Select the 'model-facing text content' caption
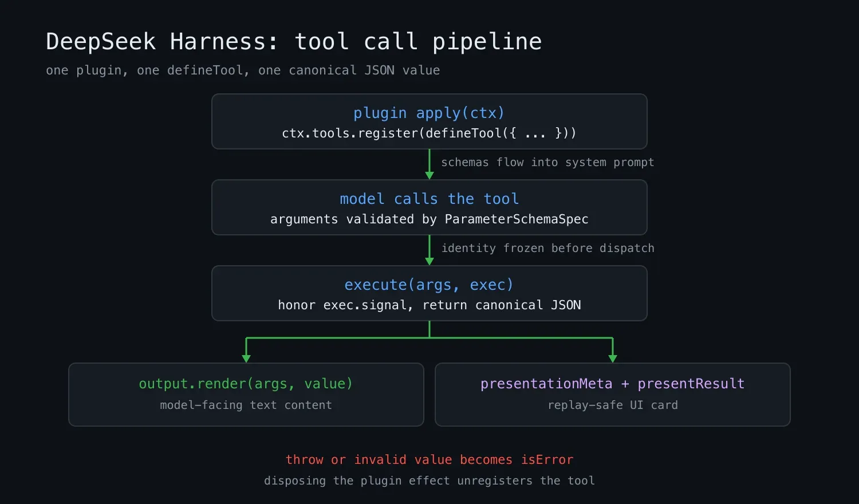The image size is (859, 504). [x=246, y=405]
